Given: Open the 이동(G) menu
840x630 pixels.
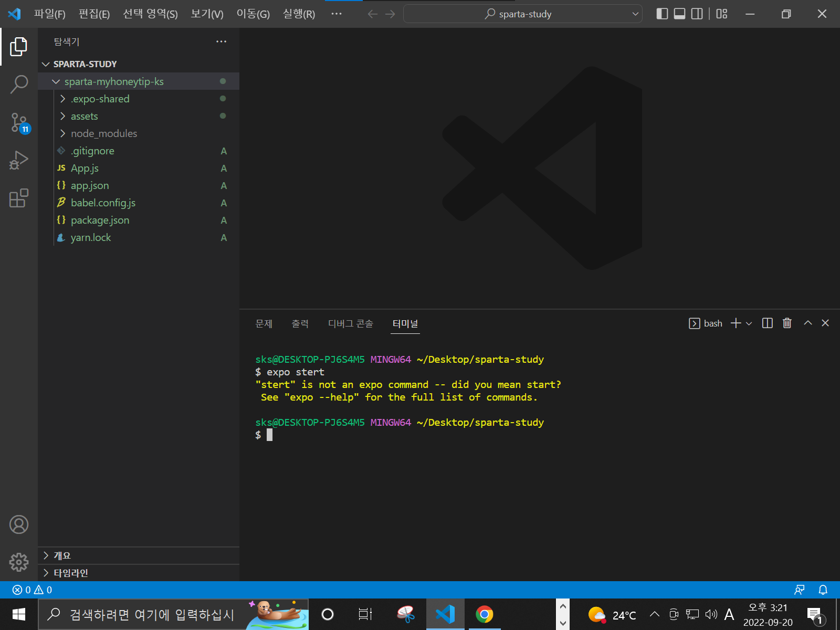Looking at the screenshot, I should pyautogui.click(x=253, y=14).
